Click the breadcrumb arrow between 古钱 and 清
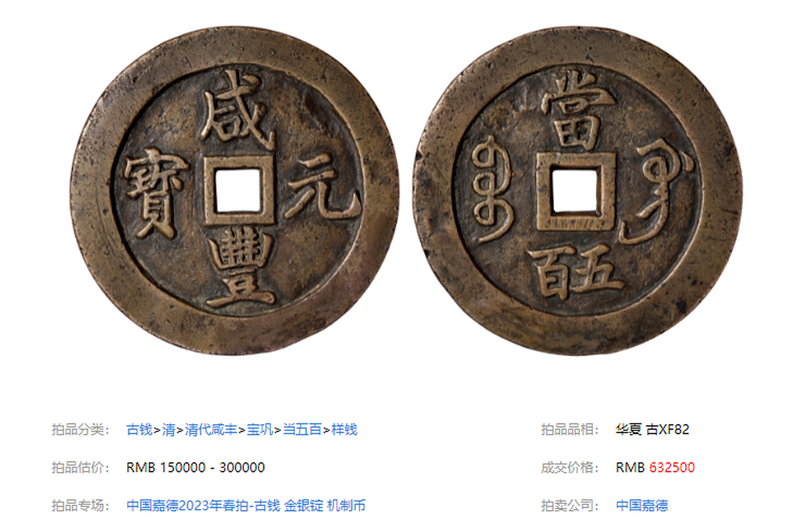 coord(157,430)
